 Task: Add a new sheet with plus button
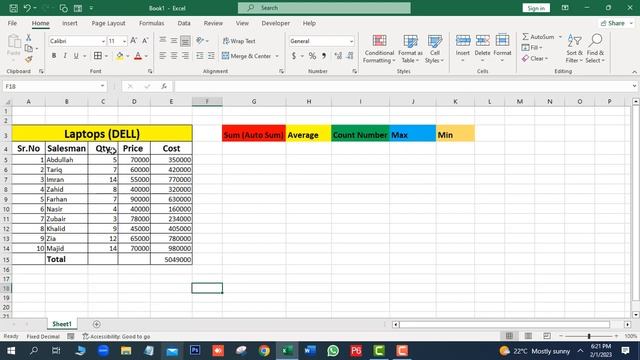tap(96, 324)
